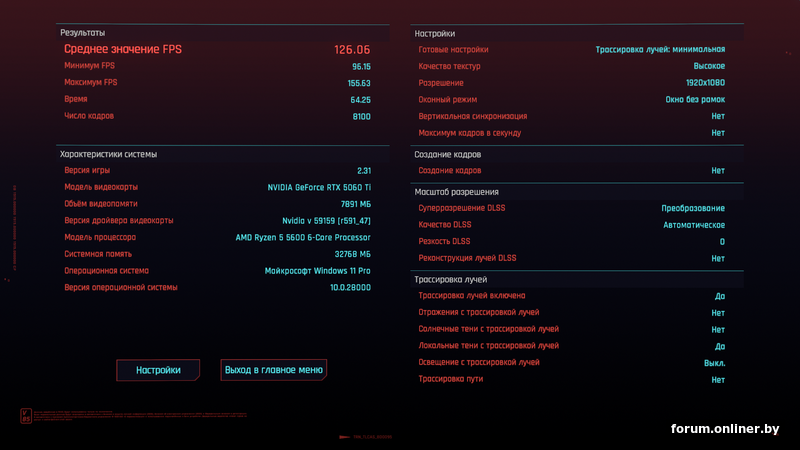Click the Версия игры value 2.31
This screenshot has width=800, height=450.
364,171
